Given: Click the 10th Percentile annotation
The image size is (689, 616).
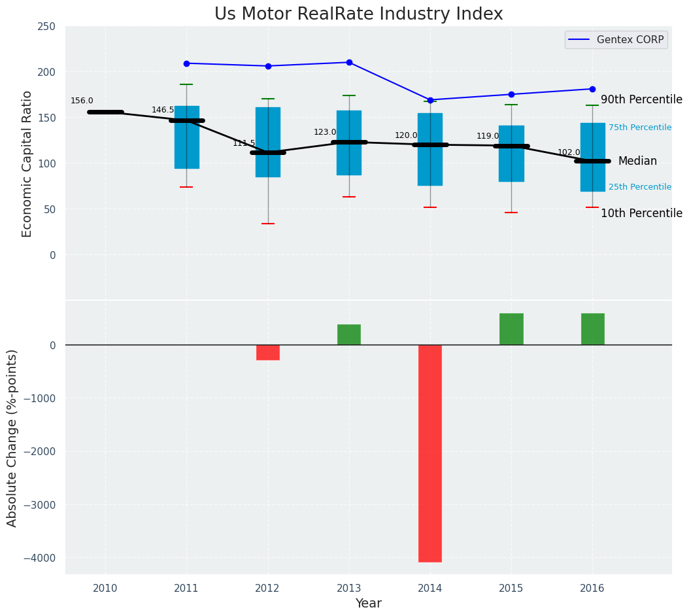Looking at the screenshot, I should [x=641, y=214].
